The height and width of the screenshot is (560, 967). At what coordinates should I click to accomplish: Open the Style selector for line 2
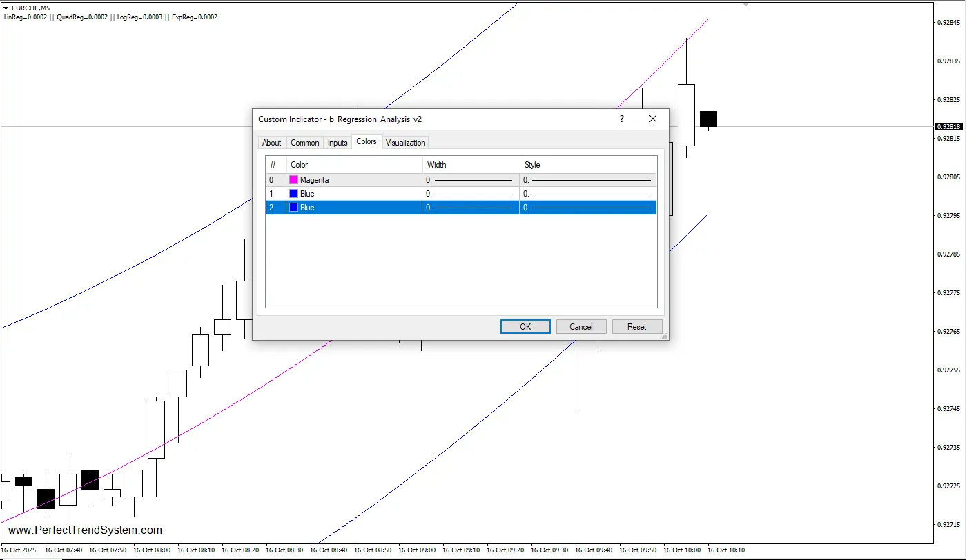(x=587, y=208)
